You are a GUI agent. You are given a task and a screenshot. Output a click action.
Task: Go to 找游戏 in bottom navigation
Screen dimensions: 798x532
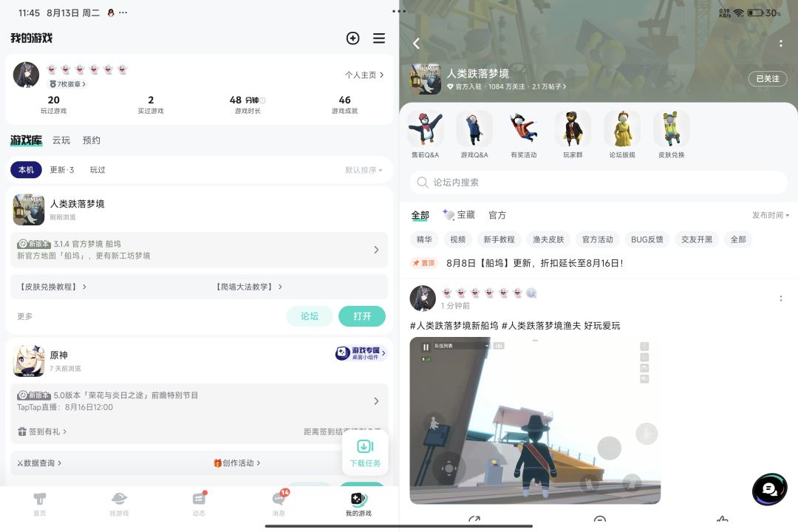point(119,504)
